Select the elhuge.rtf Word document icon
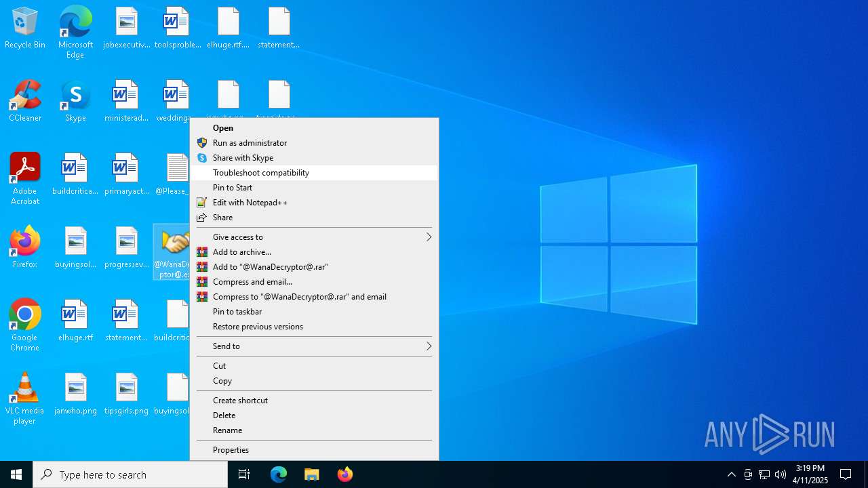The width and height of the screenshot is (868, 488). tap(75, 321)
